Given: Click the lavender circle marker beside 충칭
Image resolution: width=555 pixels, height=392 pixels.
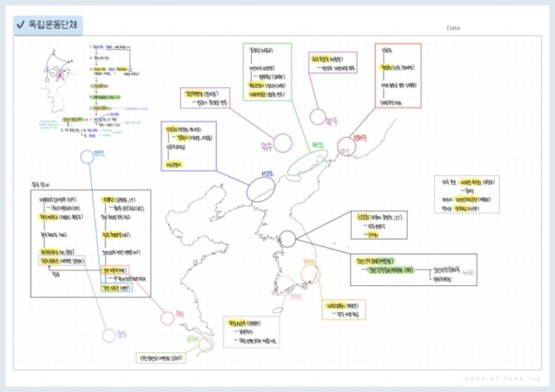Looking at the screenshot, I should pos(109,336).
